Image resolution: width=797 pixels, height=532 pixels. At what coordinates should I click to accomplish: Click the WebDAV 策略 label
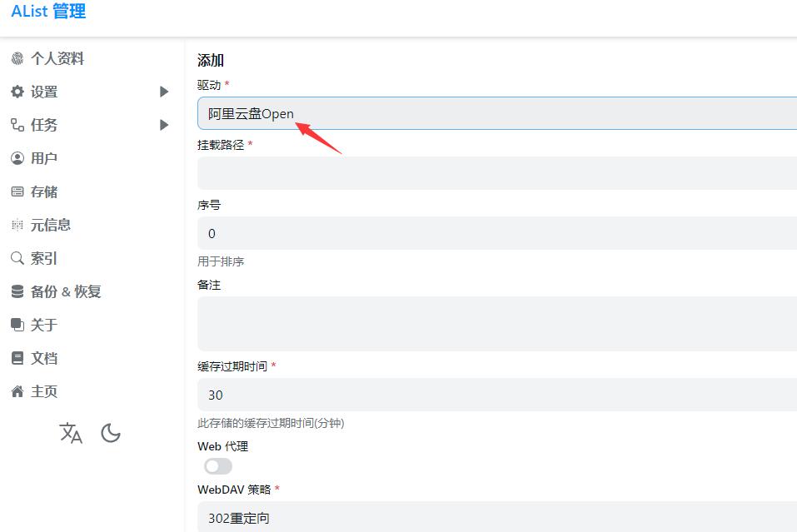pos(234,490)
